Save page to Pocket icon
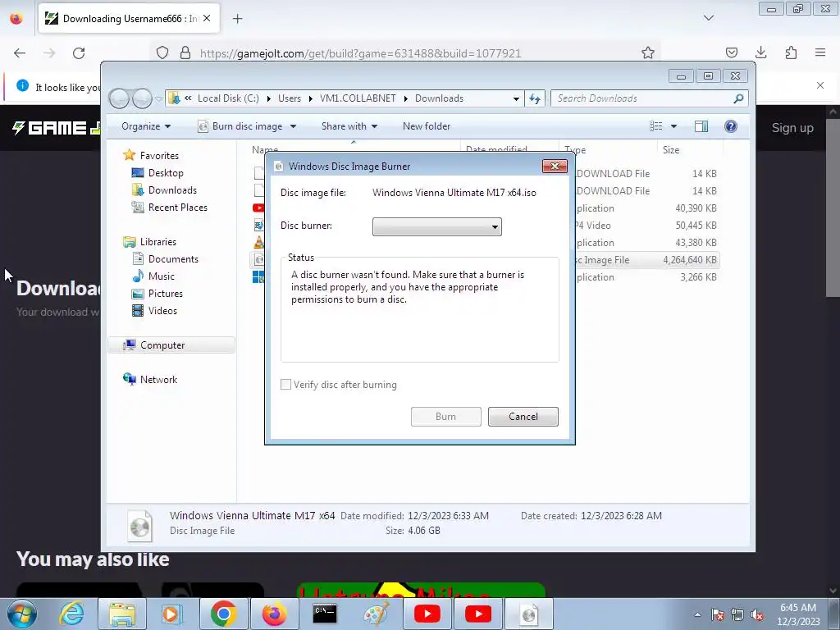Viewport: 840px width, 630px height. [x=731, y=52]
